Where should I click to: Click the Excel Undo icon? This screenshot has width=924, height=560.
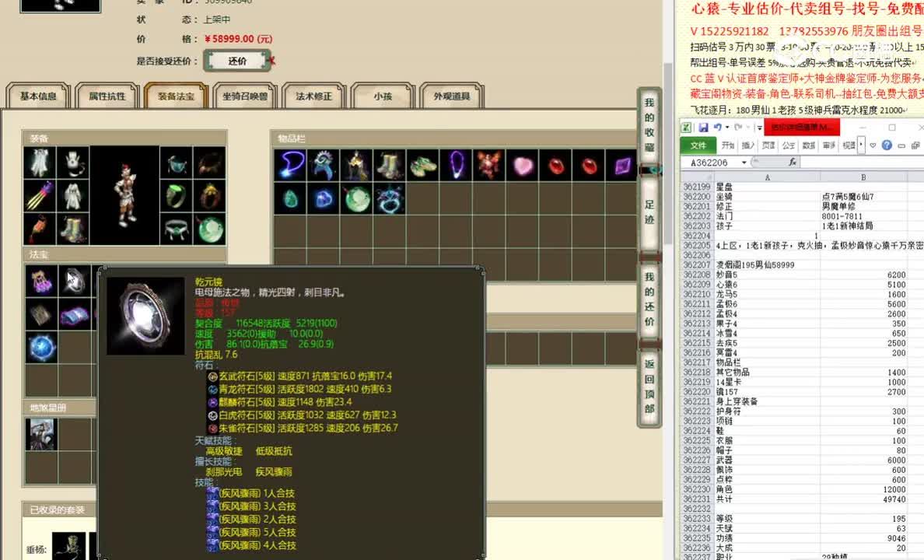tap(717, 126)
